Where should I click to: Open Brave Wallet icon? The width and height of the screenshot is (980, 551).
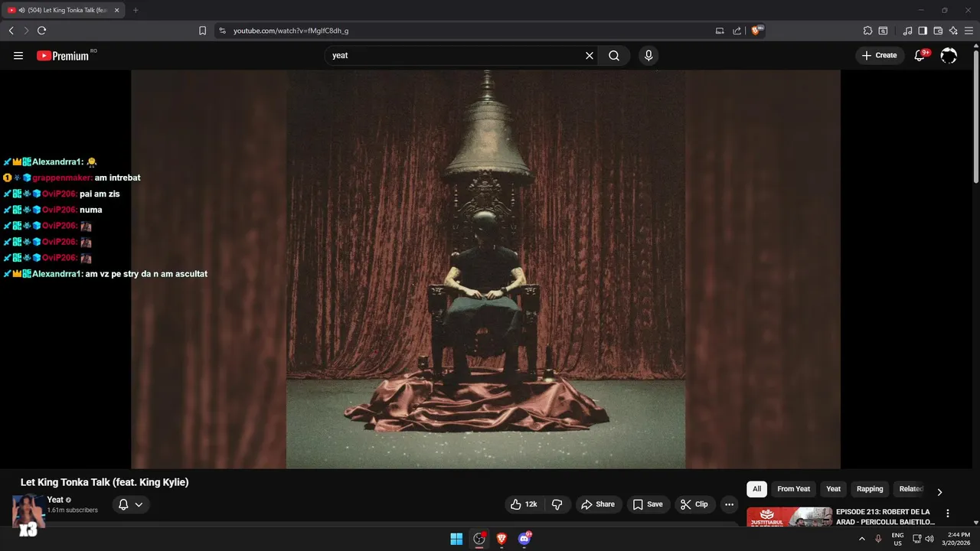(x=938, y=31)
